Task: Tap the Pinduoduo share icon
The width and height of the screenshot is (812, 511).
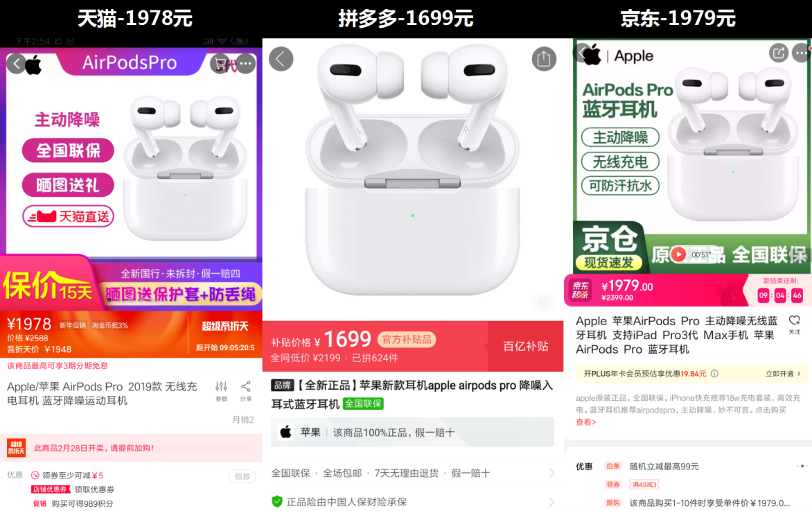Action: (x=544, y=59)
